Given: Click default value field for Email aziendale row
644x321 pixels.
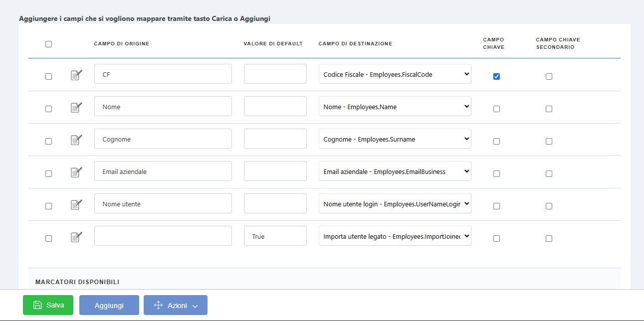Looking at the screenshot, I should tap(275, 171).
